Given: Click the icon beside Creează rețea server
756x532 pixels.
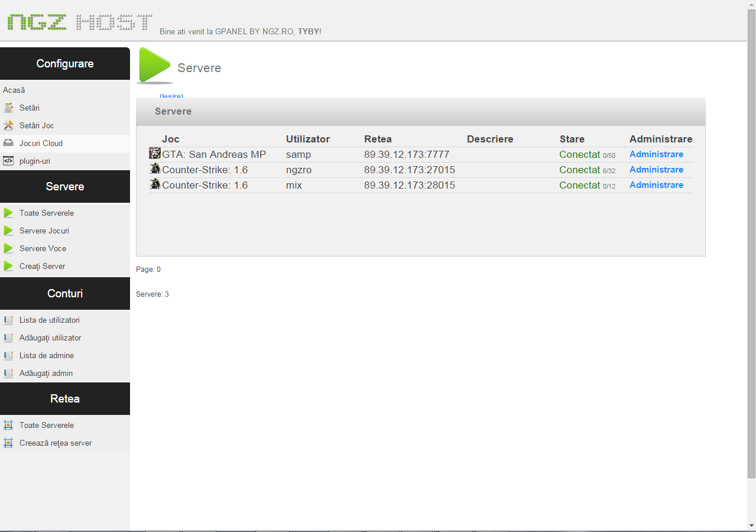Looking at the screenshot, I should click(8, 443).
